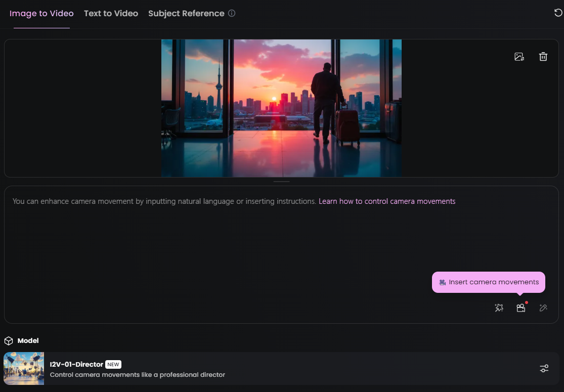Click the replace image icon
Viewport: 564px width, 392px height.
(519, 57)
